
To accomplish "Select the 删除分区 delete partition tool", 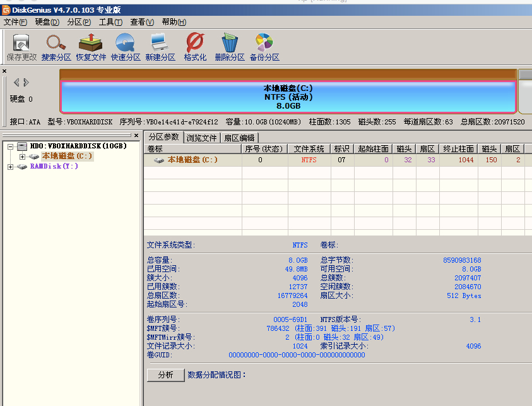I will coord(230,47).
